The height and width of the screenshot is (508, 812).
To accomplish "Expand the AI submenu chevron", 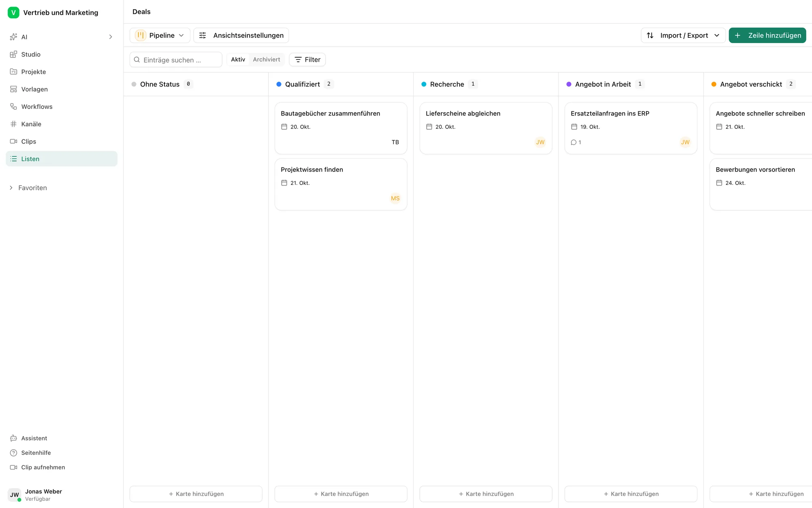I will (110, 37).
